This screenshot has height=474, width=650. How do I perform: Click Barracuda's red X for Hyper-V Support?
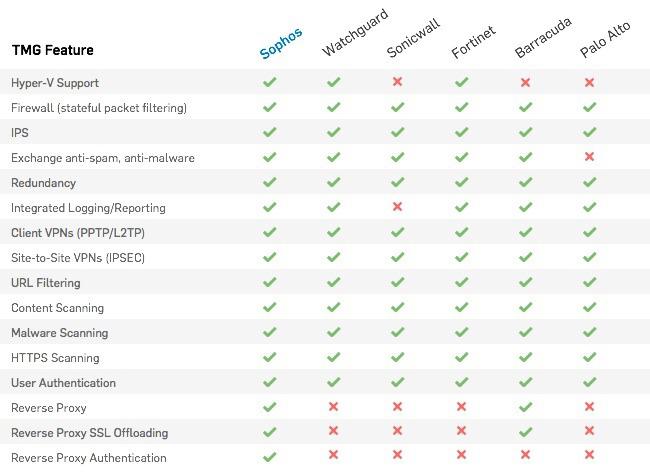[525, 82]
